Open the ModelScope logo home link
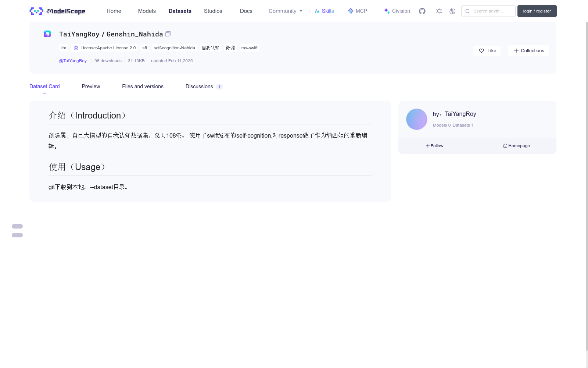 (x=57, y=11)
